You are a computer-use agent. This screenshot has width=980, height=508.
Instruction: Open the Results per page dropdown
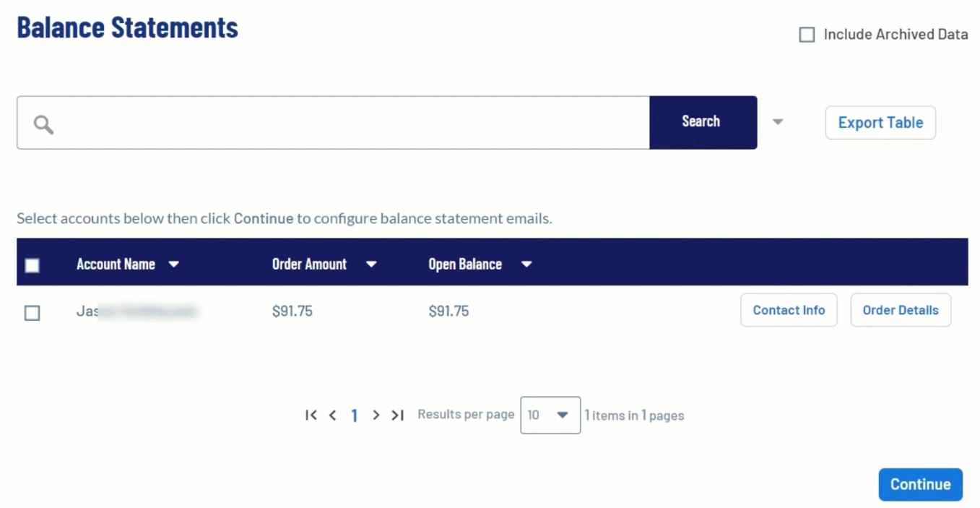tap(550, 416)
